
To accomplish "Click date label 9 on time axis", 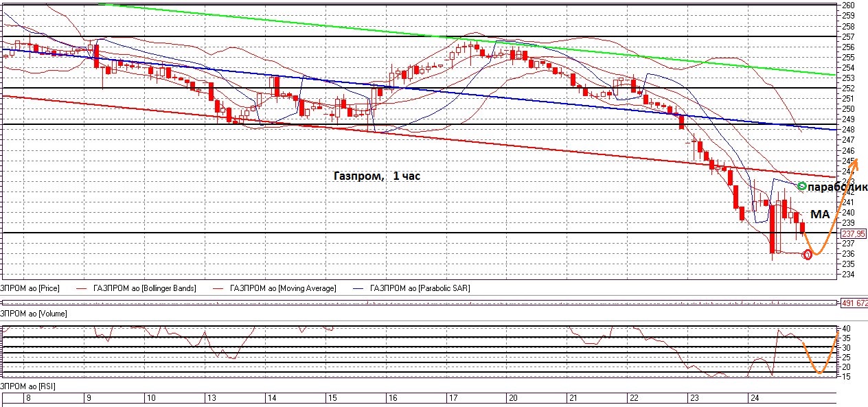I will tap(89, 398).
